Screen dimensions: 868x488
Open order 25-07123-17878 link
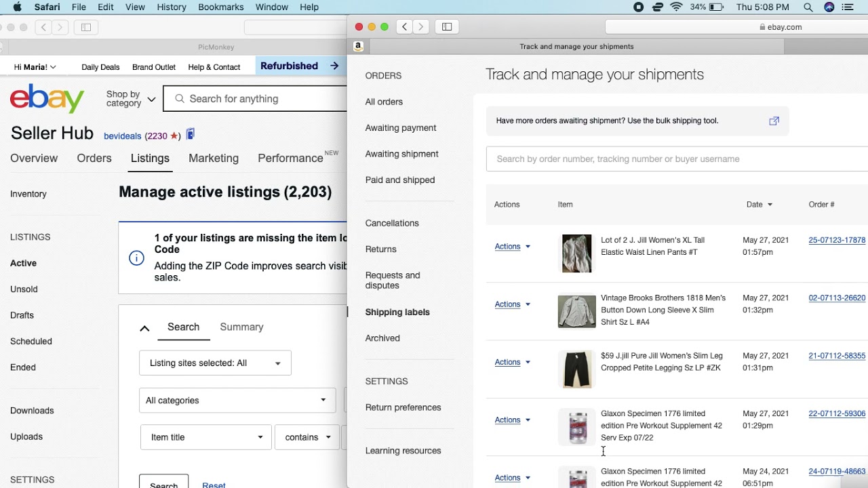click(x=837, y=240)
